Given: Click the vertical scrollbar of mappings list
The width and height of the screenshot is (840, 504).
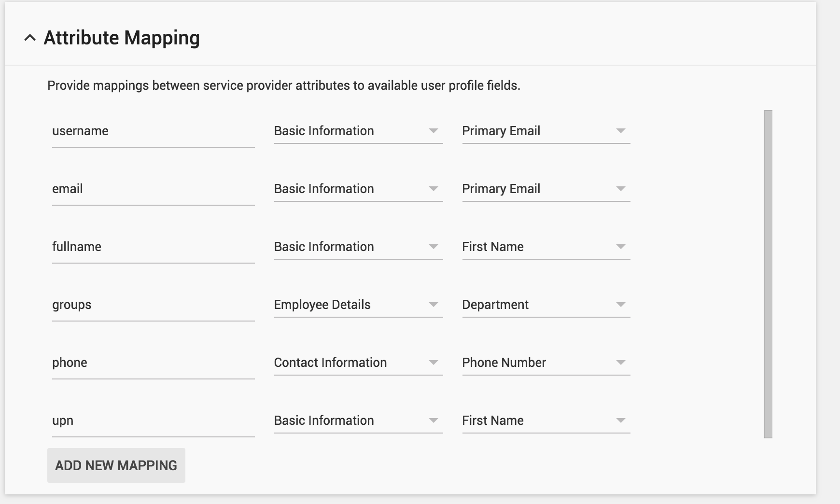Looking at the screenshot, I should tap(768, 274).
